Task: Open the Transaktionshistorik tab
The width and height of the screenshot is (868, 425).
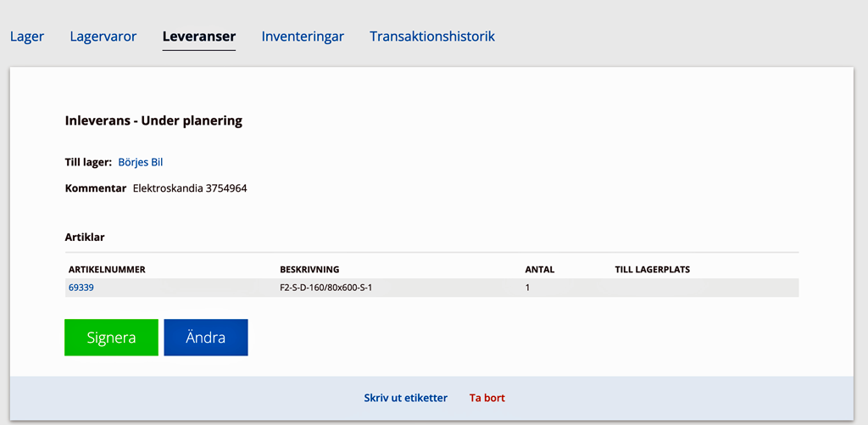Action: (432, 36)
